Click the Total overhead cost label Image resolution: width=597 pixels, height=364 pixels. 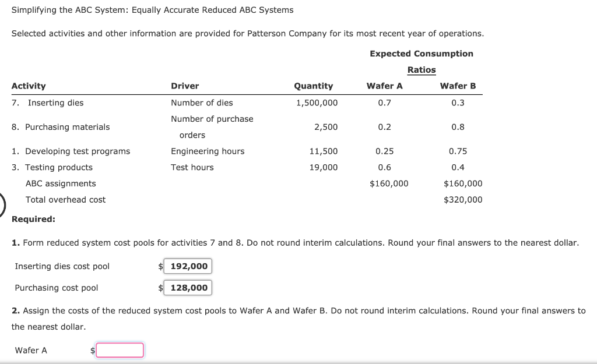pos(65,199)
